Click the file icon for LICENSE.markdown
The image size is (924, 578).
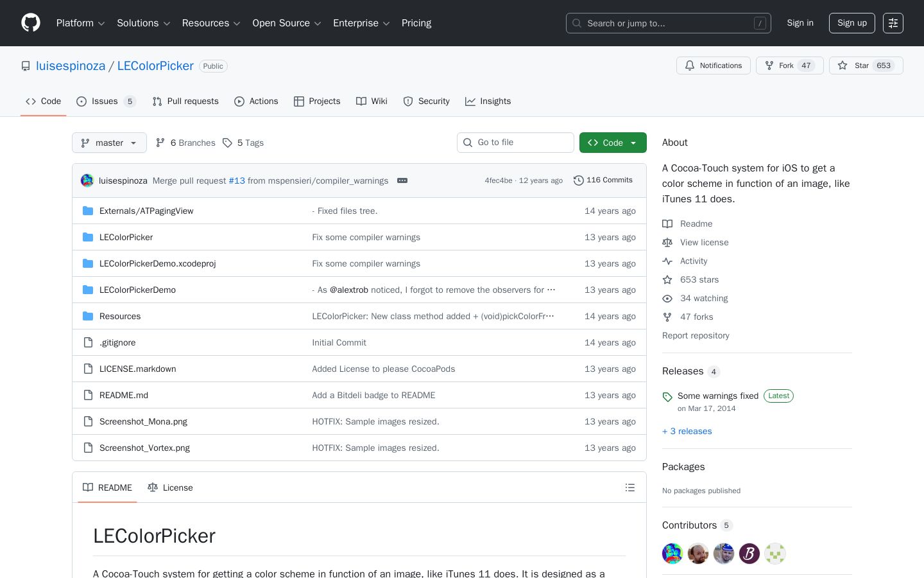[x=88, y=369]
